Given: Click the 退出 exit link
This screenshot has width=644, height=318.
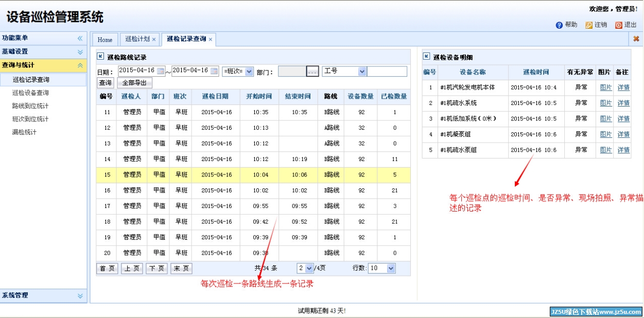Looking at the screenshot, I should point(631,25).
